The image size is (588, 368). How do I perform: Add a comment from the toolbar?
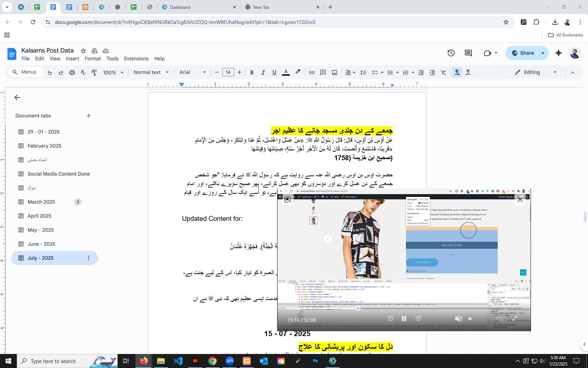coord(323,73)
